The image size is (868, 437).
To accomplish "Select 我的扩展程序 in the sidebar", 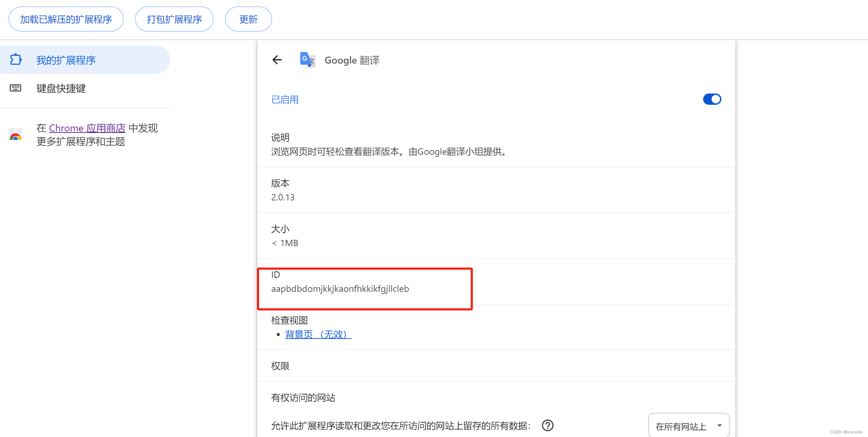I will 66,60.
